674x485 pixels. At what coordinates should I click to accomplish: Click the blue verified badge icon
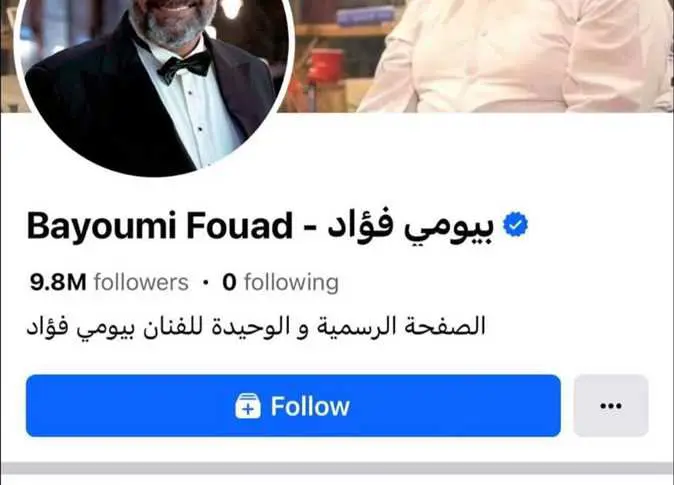tap(515, 224)
